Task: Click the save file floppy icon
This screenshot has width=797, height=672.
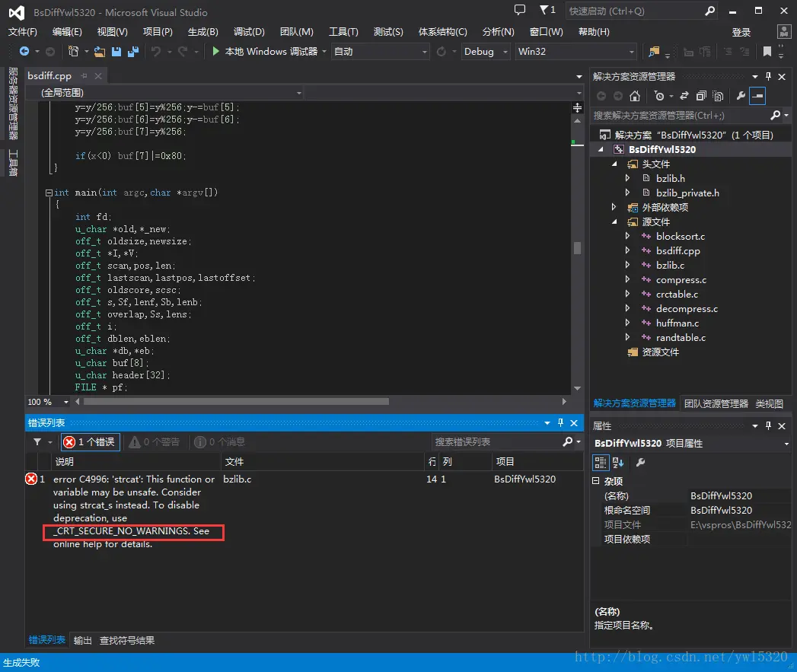Action: point(116,51)
